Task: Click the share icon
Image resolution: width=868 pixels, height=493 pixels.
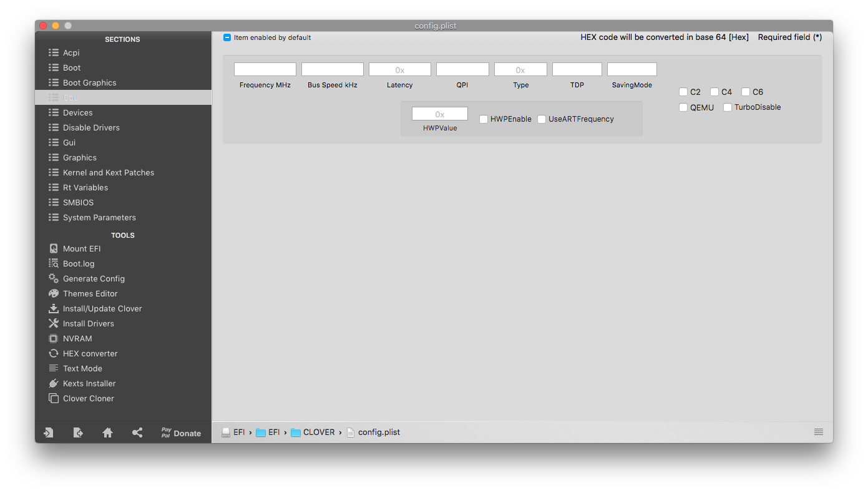Action: (137, 432)
